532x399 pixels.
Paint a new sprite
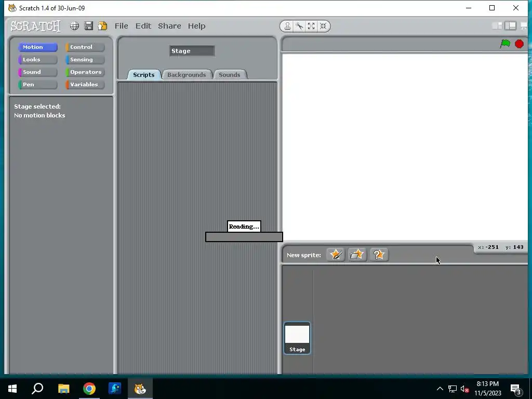[x=336, y=255]
